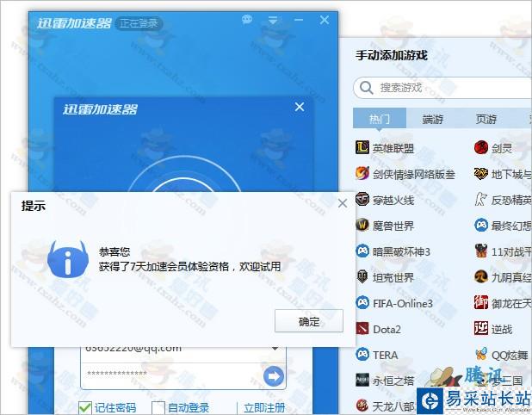Click the 正在登录 status label
Viewport: 532px width, 415px height.
tap(139, 23)
